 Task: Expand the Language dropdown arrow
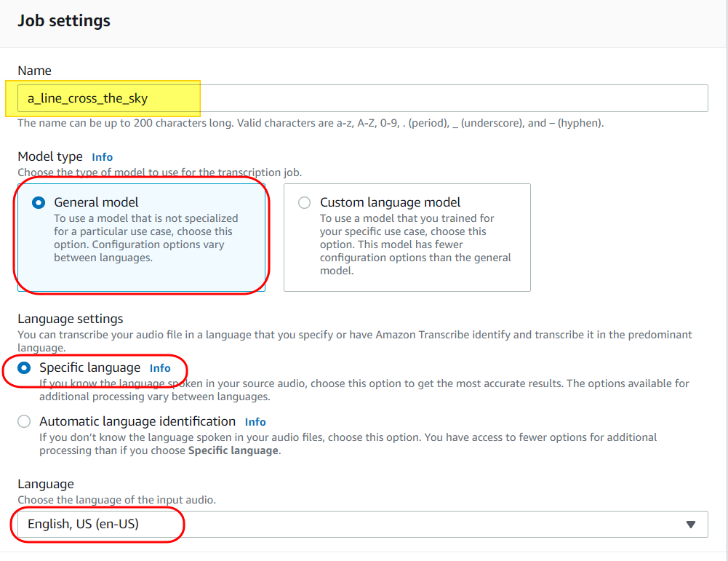point(691,524)
